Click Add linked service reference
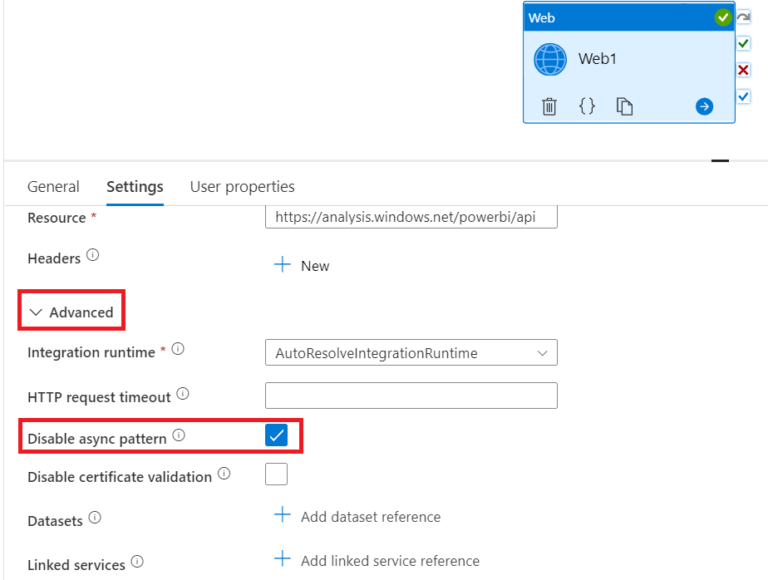This screenshot has width=768, height=580. click(x=376, y=560)
